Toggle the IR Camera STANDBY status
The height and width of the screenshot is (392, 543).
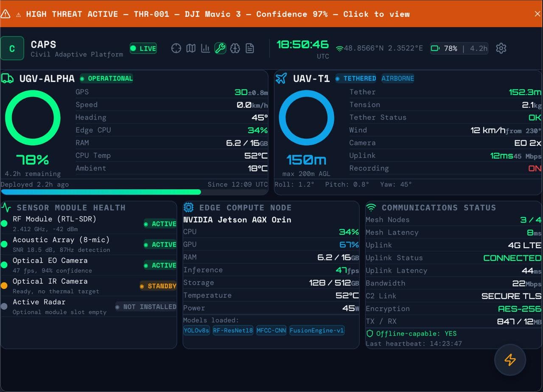158,286
